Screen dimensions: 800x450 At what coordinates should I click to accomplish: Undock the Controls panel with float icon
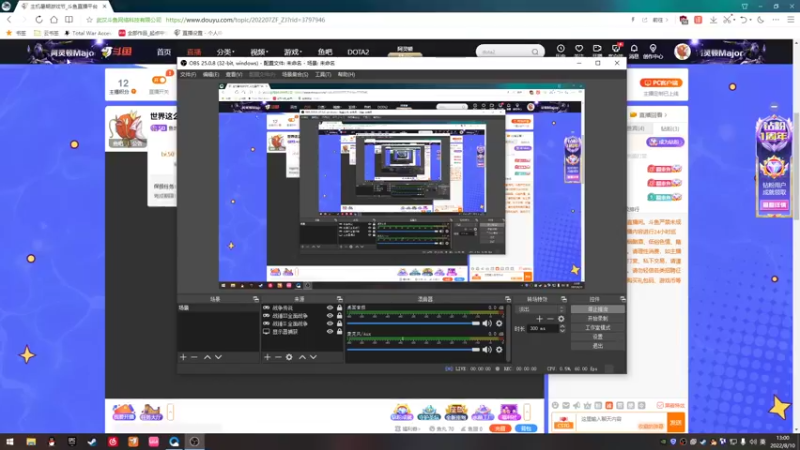(622, 299)
